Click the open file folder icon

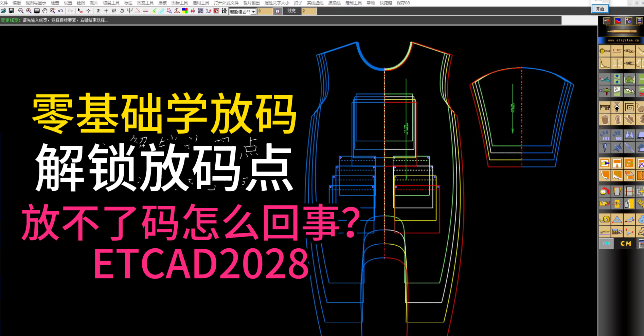coord(3,11)
